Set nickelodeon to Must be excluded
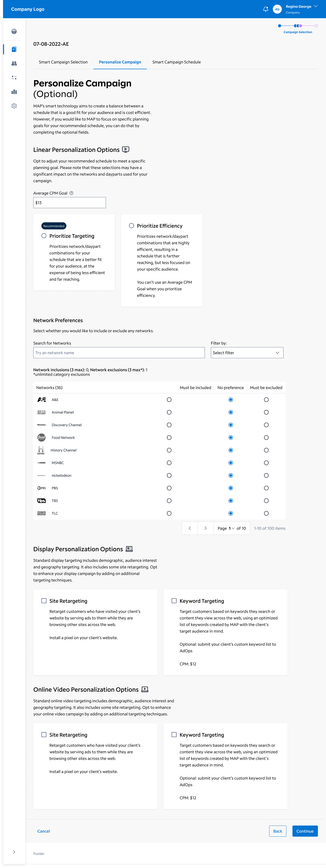The height and width of the screenshot is (868, 326). 266,475
